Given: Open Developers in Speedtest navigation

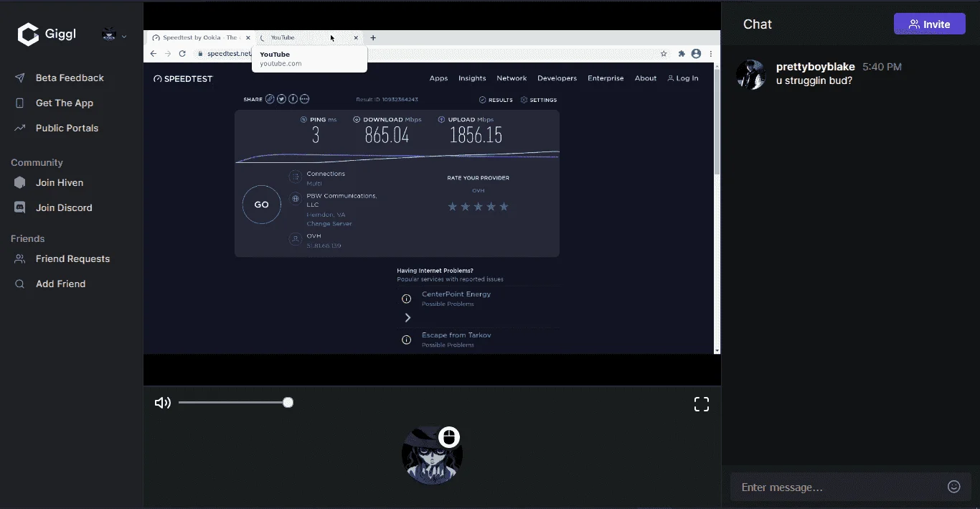Looking at the screenshot, I should (x=557, y=78).
